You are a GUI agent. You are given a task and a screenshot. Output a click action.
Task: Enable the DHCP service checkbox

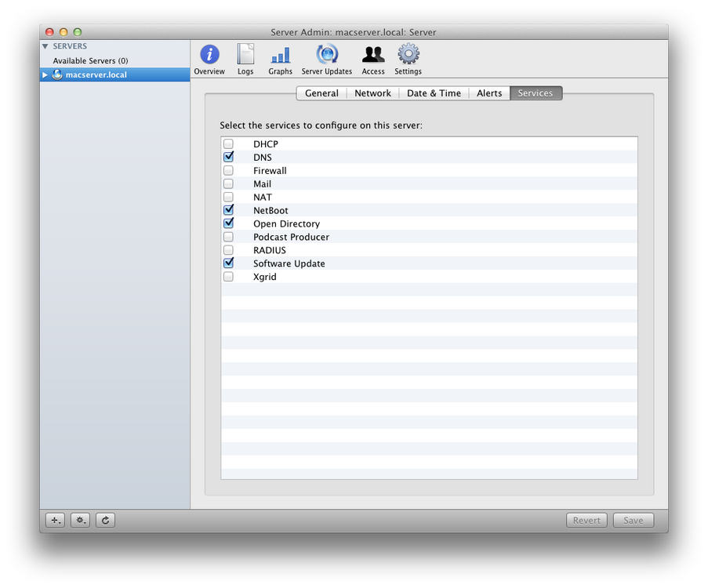pyautogui.click(x=228, y=144)
